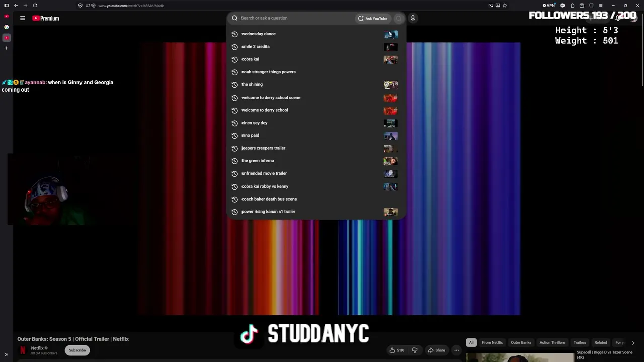644x362 pixels.
Task: Open more actions three-dot menu
Action: point(456,350)
